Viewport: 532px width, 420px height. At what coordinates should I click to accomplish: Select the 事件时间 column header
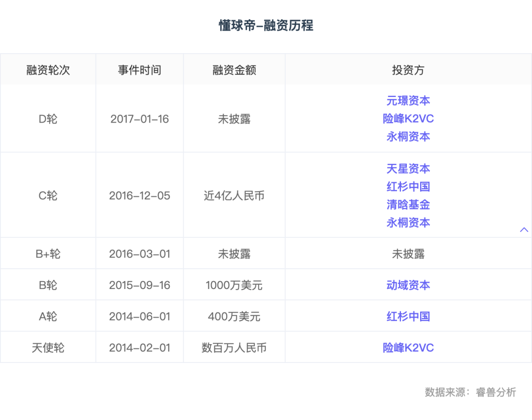click(x=139, y=70)
